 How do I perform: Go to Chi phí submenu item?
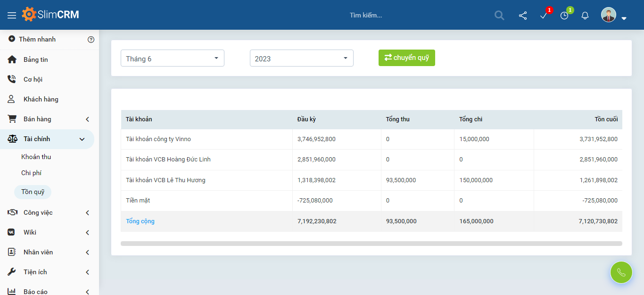[32, 173]
